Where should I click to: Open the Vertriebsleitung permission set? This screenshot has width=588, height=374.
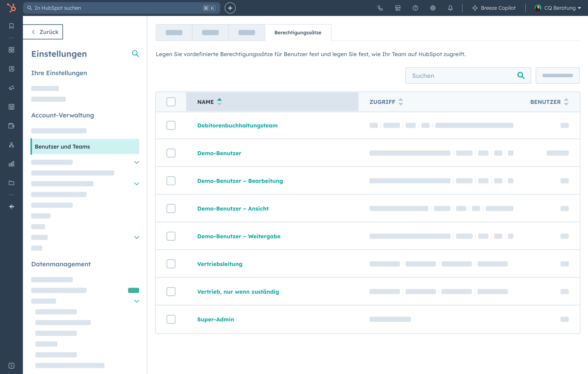click(220, 264)
